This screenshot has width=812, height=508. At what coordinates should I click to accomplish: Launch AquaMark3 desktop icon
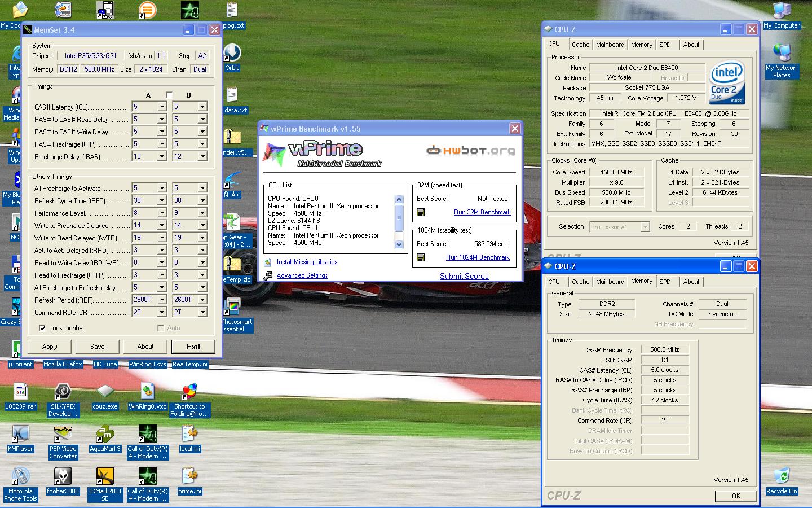(105, 433)
